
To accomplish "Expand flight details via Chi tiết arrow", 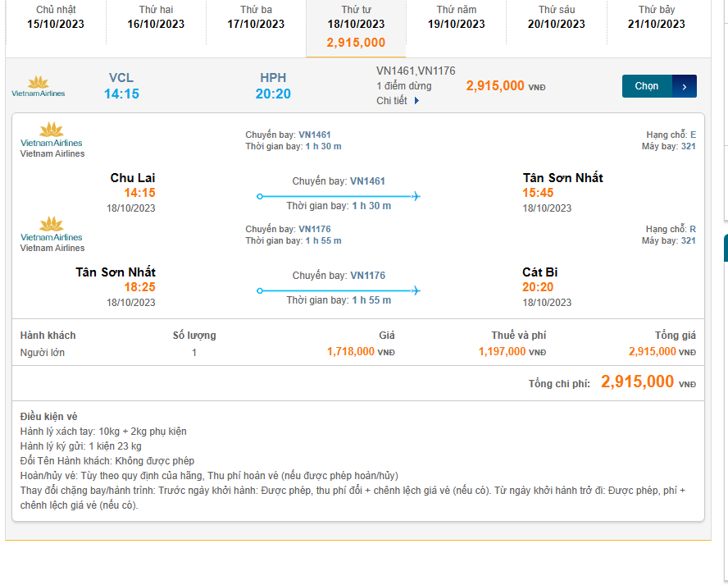I will [x=416, y=101].
